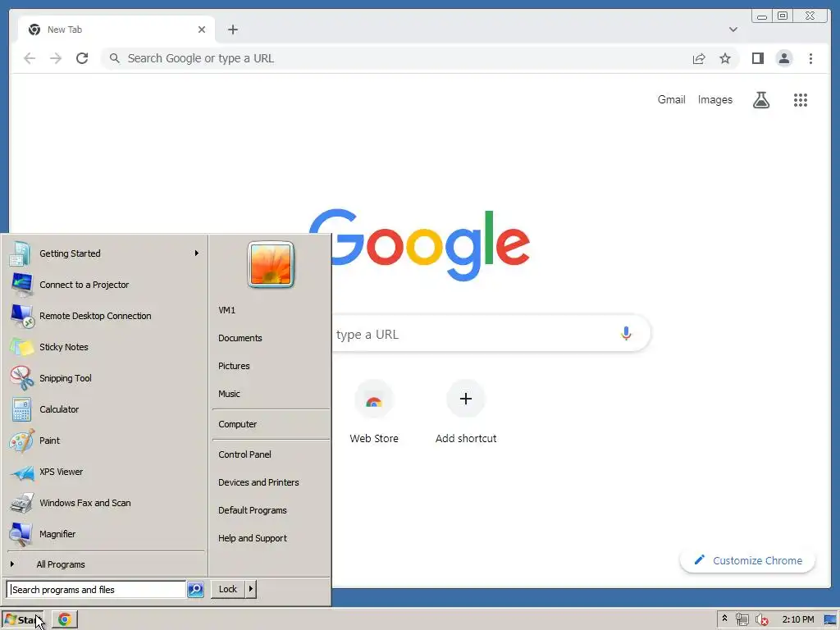Open Pictures from Start menu
Image resolution: width=840 pixels, height=630 pixels.
(x=271, y=366)
